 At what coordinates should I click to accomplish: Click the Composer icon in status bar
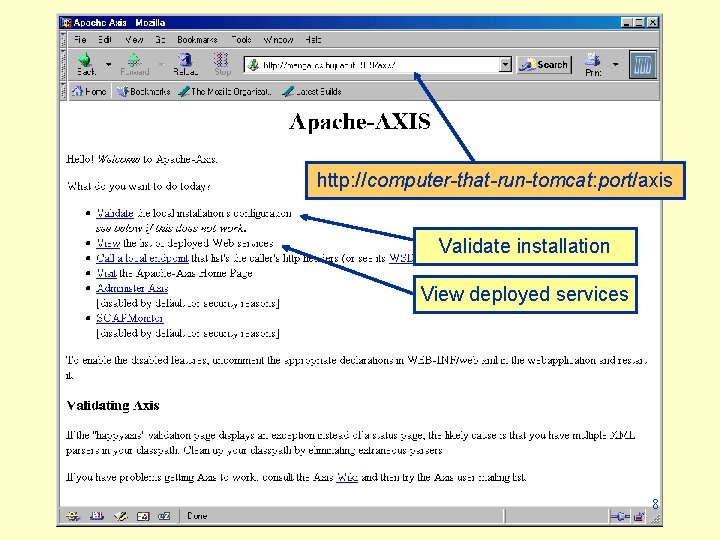tap(120, 516)
